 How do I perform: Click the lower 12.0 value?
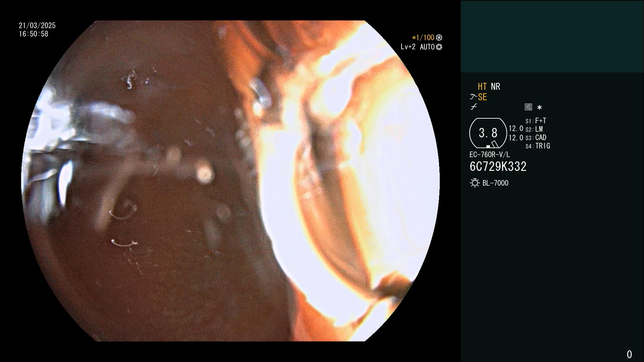516,137
